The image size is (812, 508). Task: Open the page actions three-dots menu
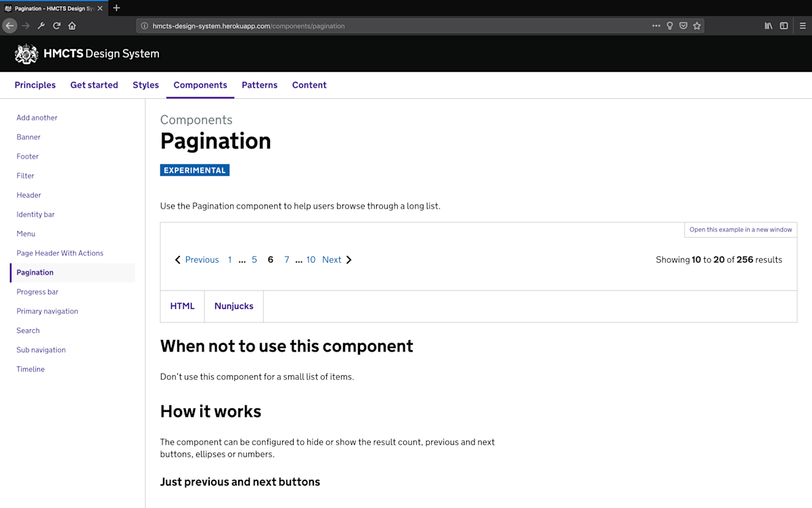point(656,26)
